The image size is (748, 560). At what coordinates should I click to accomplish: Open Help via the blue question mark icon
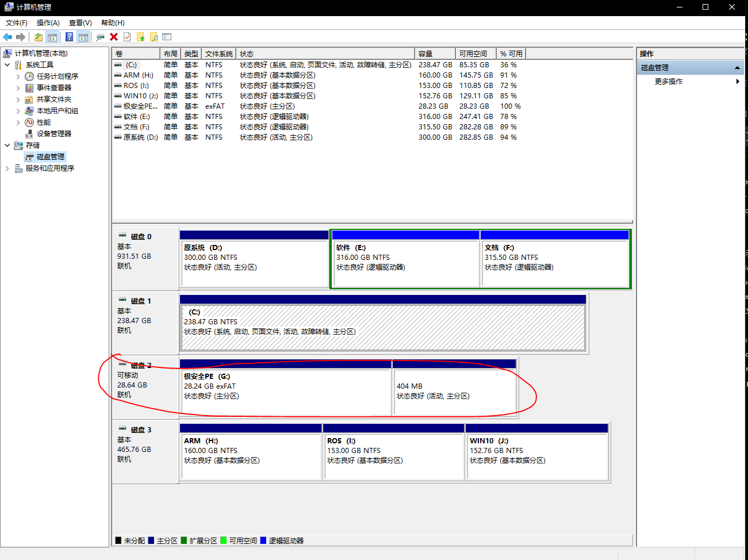pyautogui.click(x=69, y=37)
